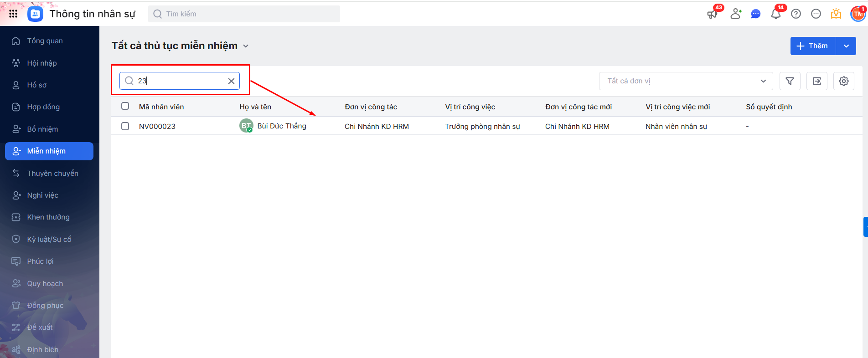Open Hội nhập sidebar item
Viewport: 868px width, 358px height.
pos(49,63)
